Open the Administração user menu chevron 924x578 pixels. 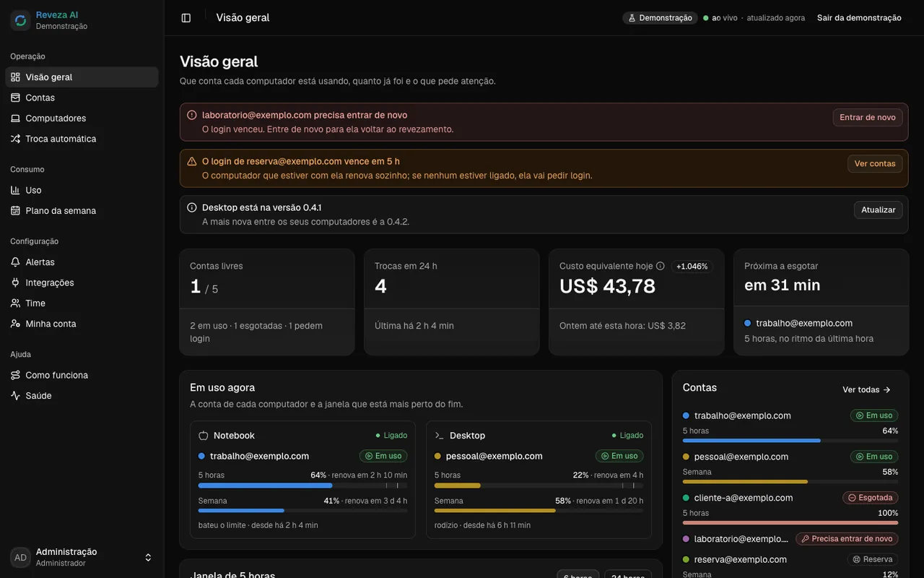148,557
